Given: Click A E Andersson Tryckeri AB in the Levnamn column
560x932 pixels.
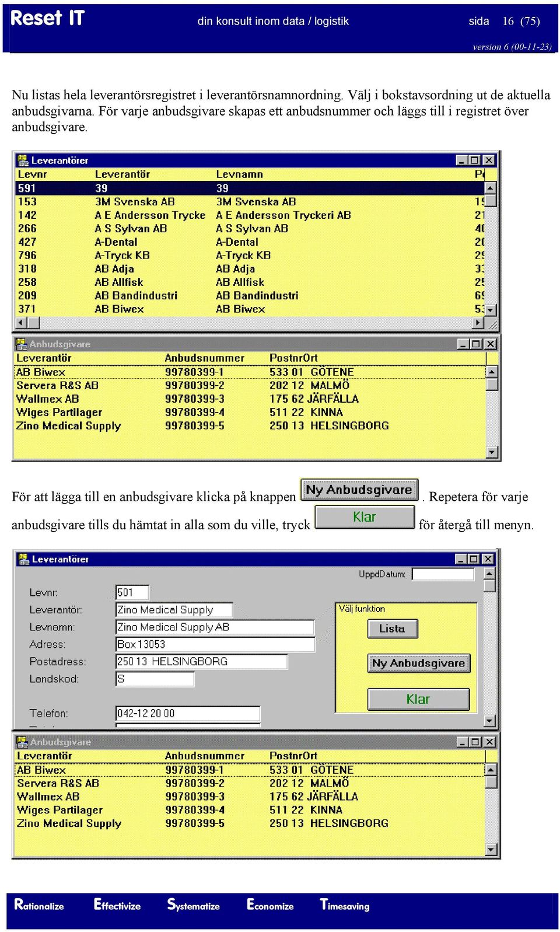Looking at the screenshot, I should 283,215.
